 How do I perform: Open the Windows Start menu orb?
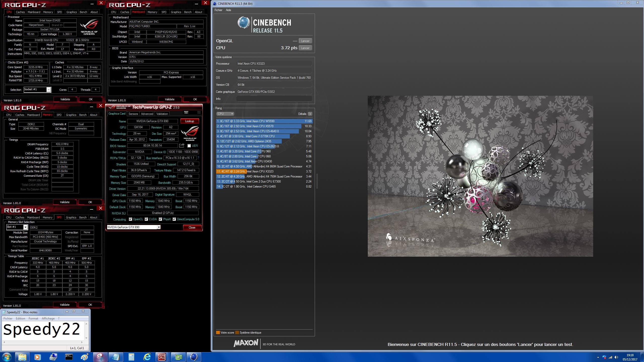7,357
